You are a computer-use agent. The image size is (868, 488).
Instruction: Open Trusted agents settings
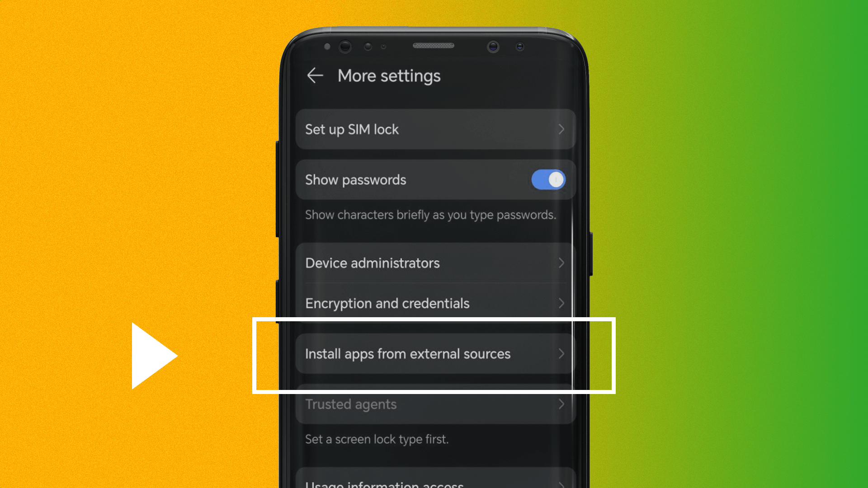tap(434, 404)
